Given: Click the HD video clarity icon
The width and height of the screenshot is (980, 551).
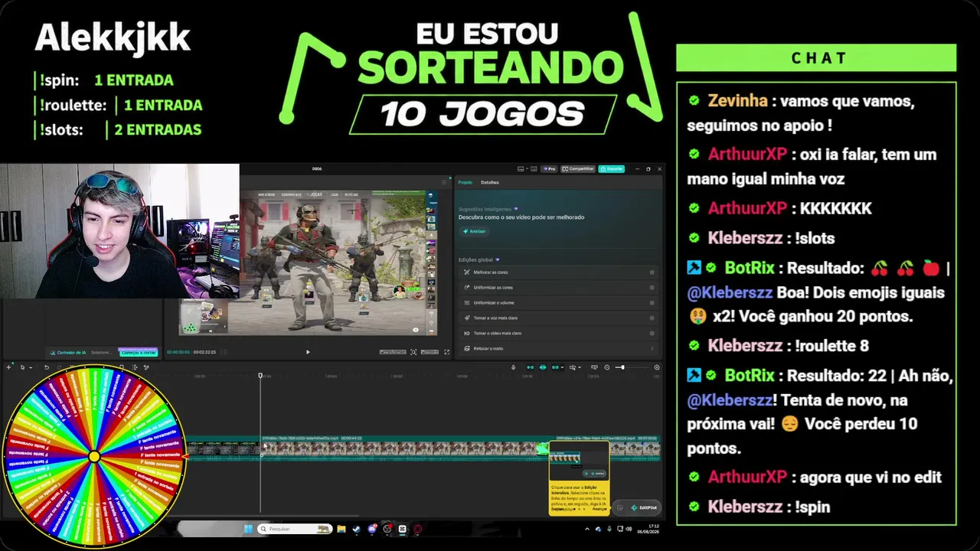Looking at the screenshot, I should [466, 333].
